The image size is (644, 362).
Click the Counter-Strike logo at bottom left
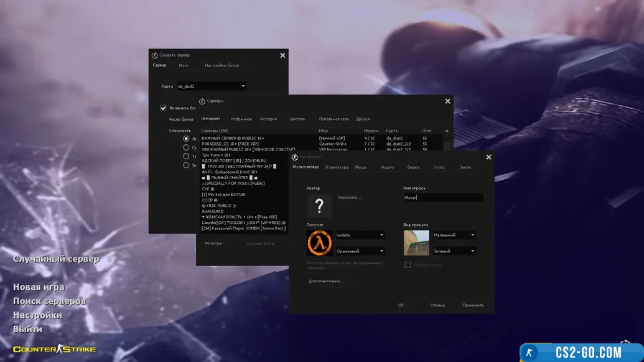point(55,349)
